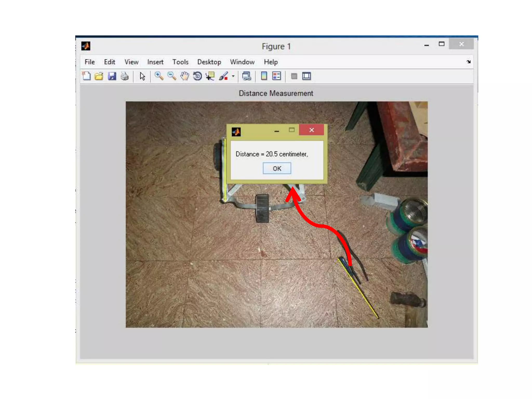Print the figure via printer icon
This screenshot has width=532, height=399.
(125, 76)
